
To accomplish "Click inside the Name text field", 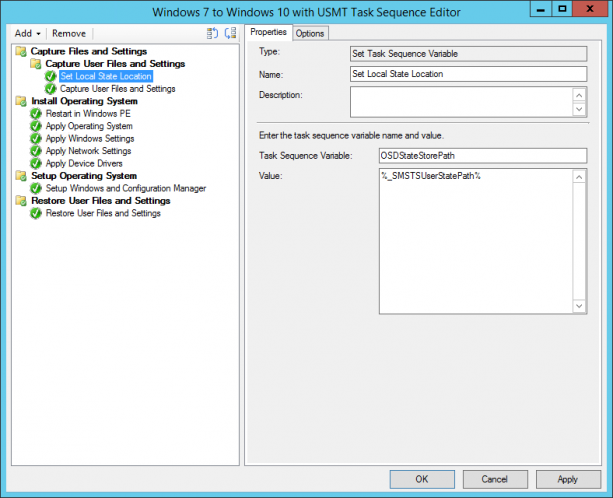I will 468,74.
